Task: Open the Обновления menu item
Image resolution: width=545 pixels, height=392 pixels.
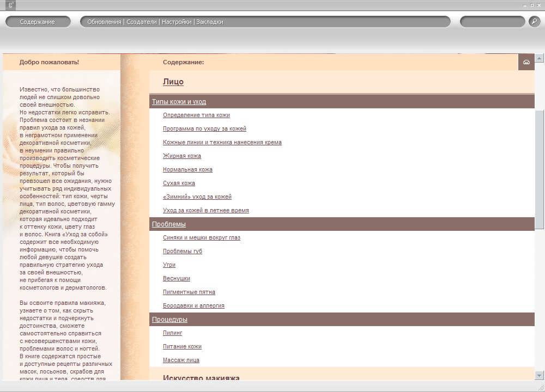Action: point(104,22)
